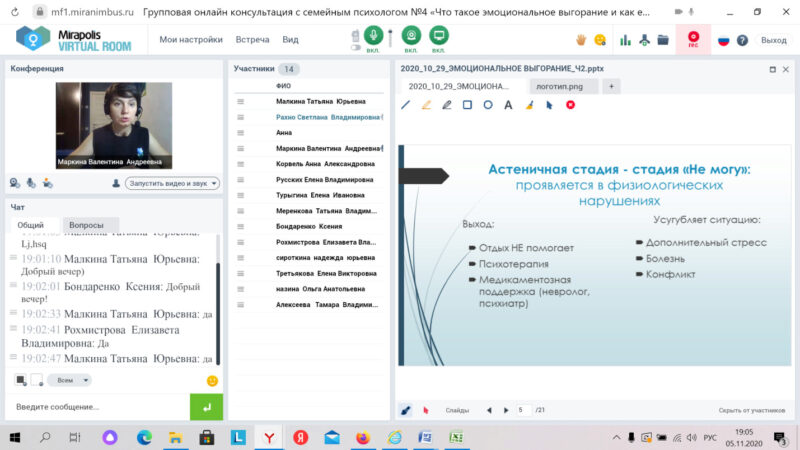Open the help question mark icon
800x450 pixels.
742,40
